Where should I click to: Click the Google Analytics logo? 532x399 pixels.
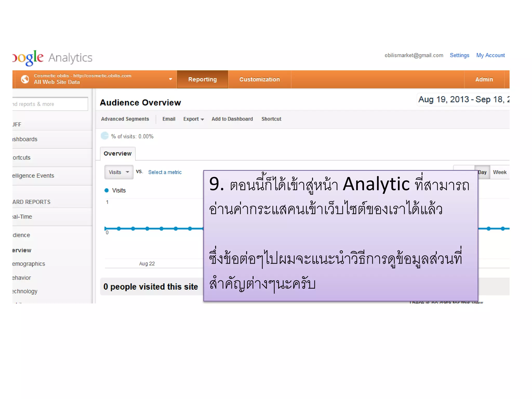[52, 58]
